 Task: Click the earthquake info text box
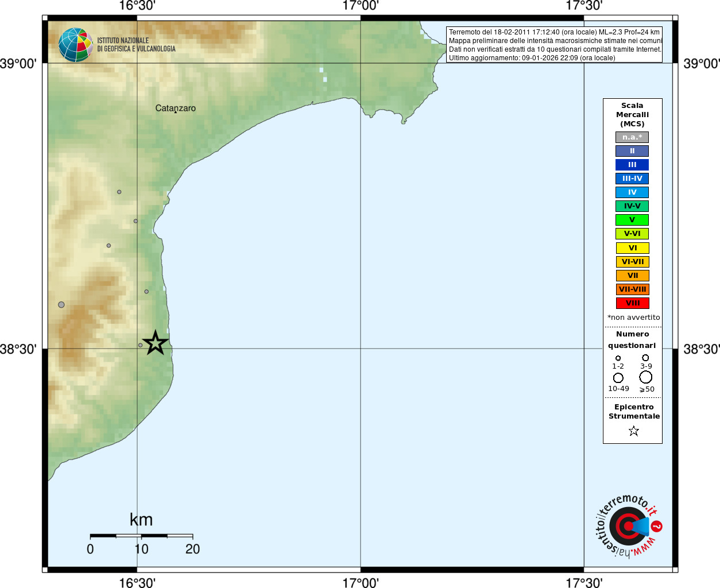tap(555, 45)
